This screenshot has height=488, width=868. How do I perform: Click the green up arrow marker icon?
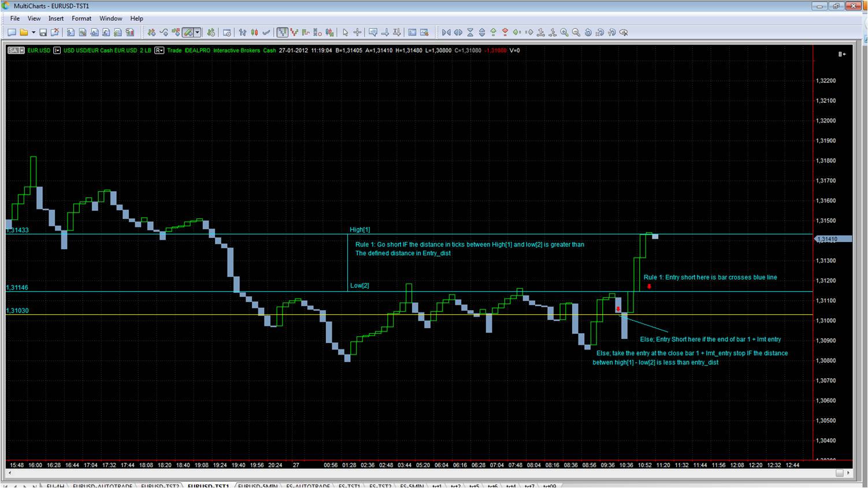(493, 32)
